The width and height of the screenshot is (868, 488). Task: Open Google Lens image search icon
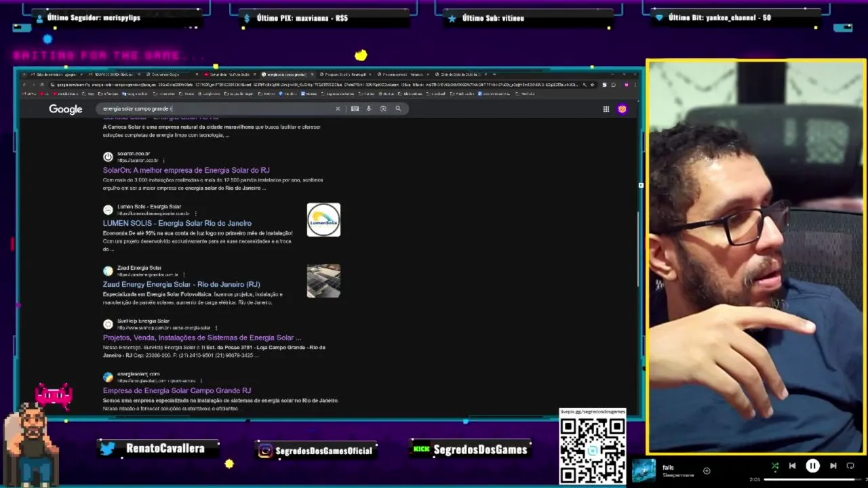point(383,108)
